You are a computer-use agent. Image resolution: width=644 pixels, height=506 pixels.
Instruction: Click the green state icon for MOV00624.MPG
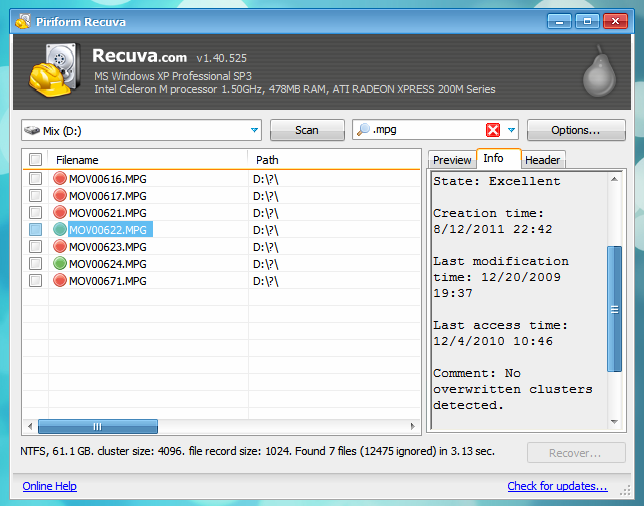[x=60, y=263]
